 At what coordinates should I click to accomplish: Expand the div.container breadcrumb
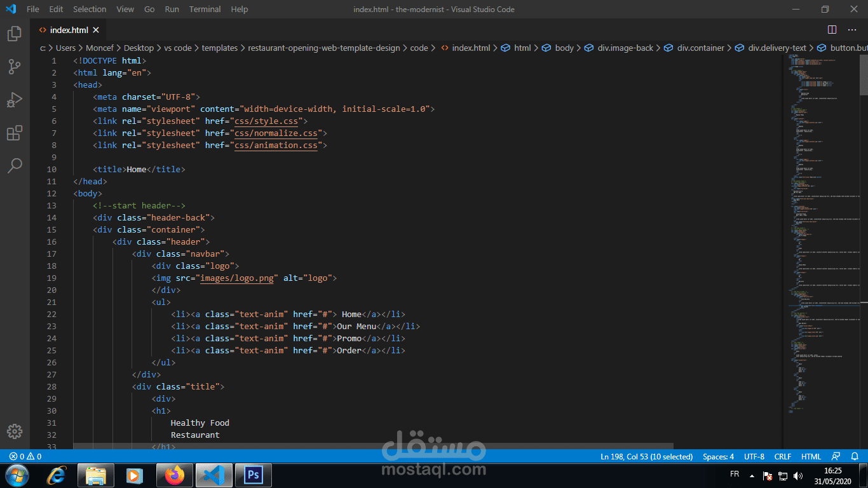(x=694, y=48)
